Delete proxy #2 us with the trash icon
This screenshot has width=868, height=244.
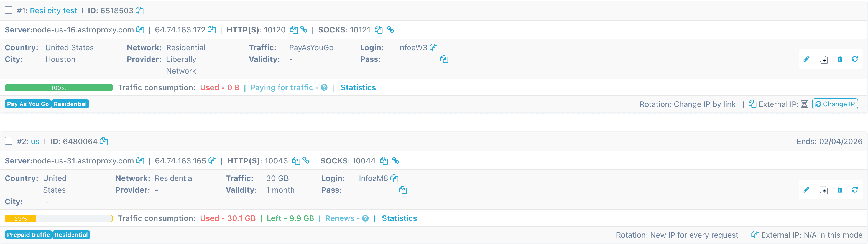pos(840,190)
